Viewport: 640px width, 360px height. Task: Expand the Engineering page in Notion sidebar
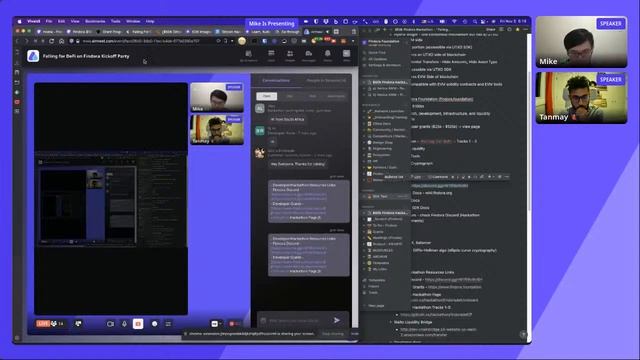[x=364, y=149]
